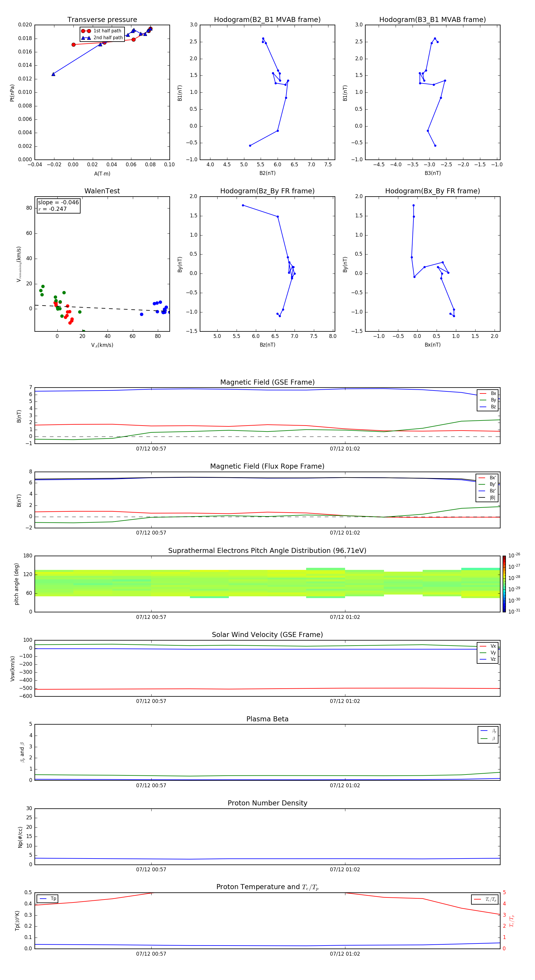Click the pitch angle heatmap area

[x=267, y=584]
